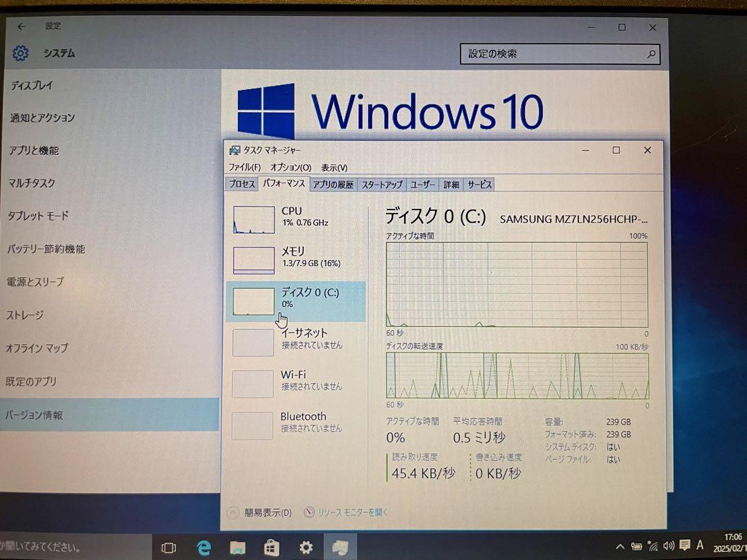Open アプリと機能 settings page

[34, 151]
